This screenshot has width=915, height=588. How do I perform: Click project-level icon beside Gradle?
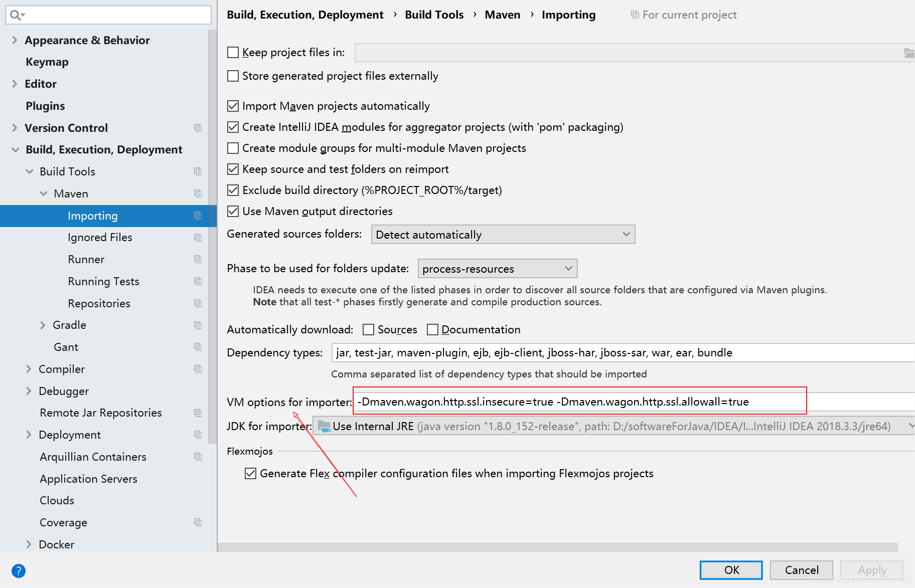click(198, 325)
